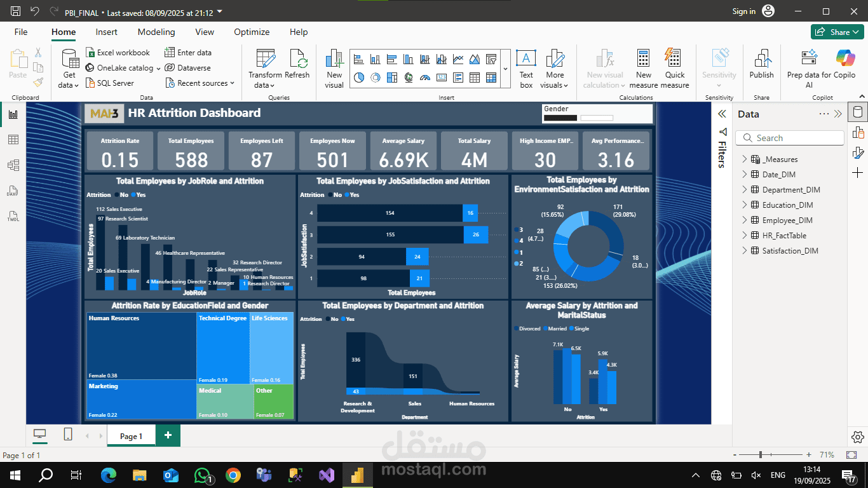Click the Save icon in title bar
This screenshot has height=488, width=868.
16,11
